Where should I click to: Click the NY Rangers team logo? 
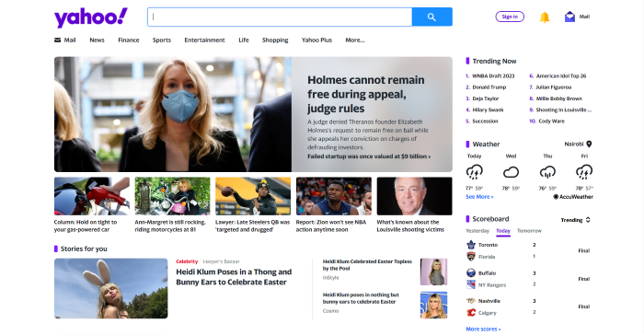[x=471, y=284]
